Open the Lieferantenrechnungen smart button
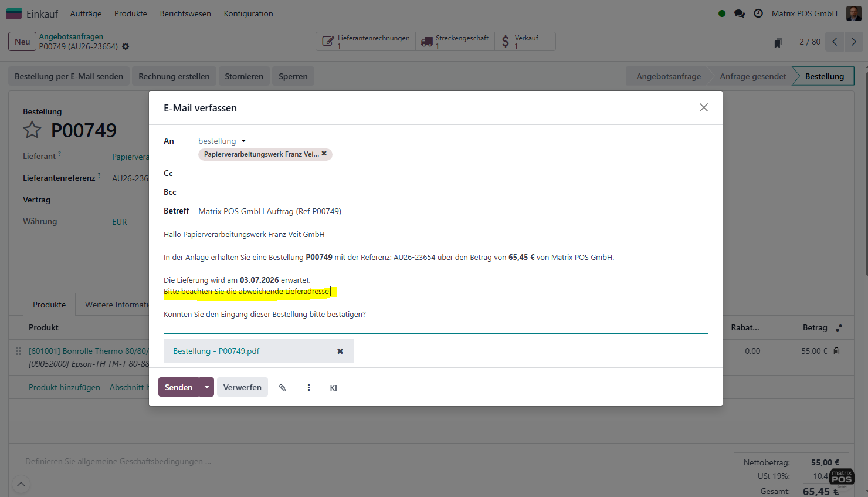868x497 pixels. (x=366, y=42)
